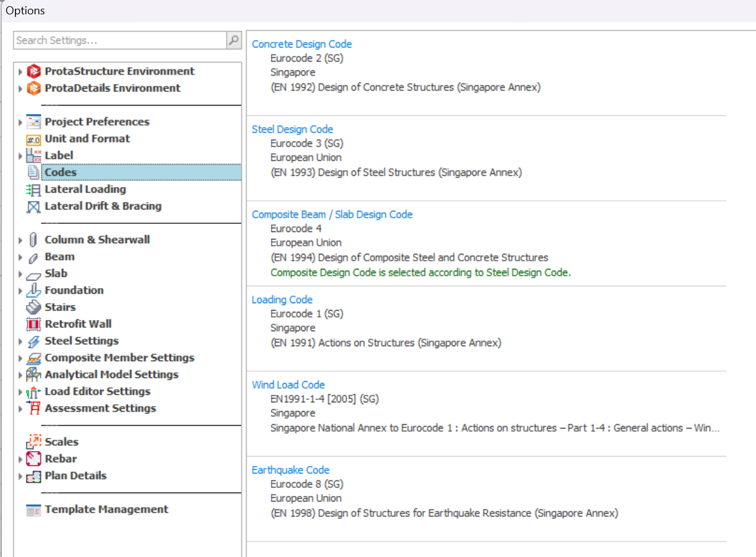Viewport: 756px width, 557px height.
Task: Select Foundation in the settings tree
Action: click(x=74, y=290)
